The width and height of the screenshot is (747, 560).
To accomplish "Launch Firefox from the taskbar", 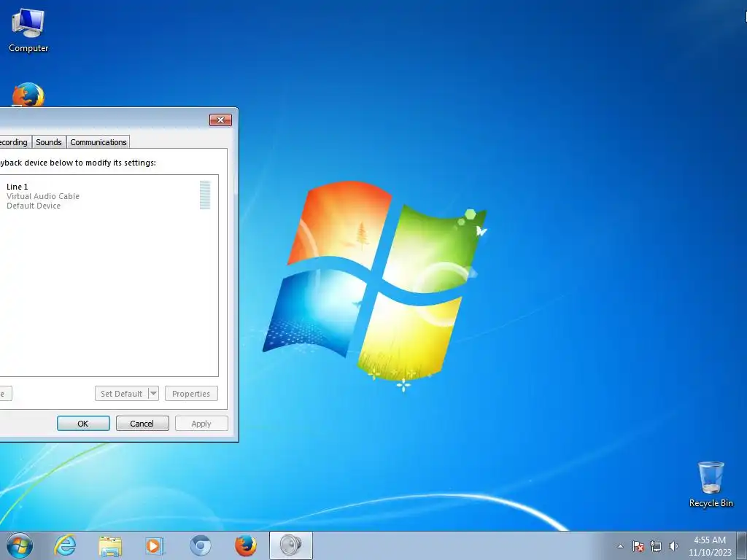I will tap(245, 545).
